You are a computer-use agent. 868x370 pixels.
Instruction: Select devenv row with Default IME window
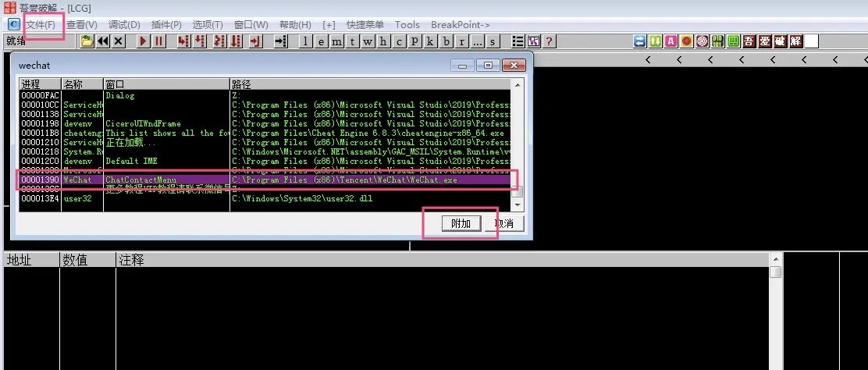tap(265, 161)
